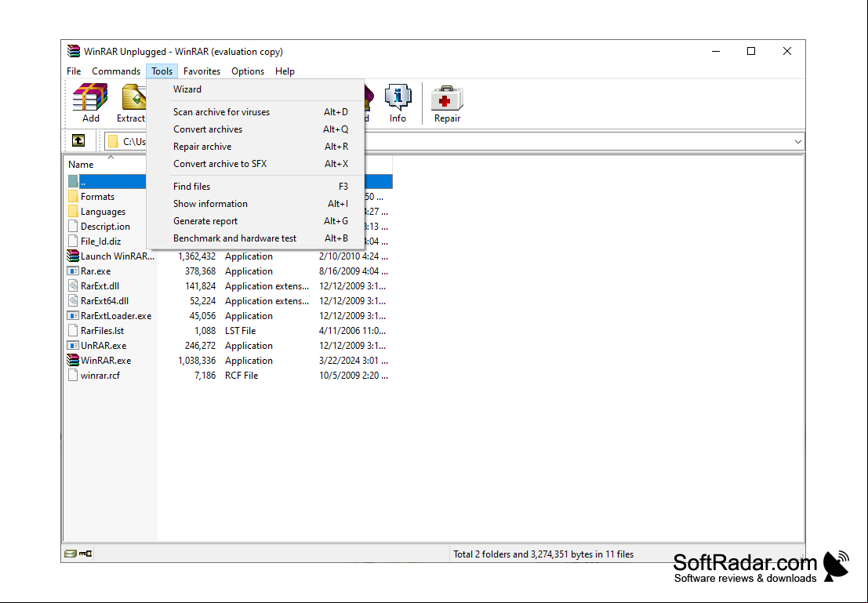Screen dimensions: 868x603
Task: Maximize the WinRAR window
Action: (x=751, y=51)
